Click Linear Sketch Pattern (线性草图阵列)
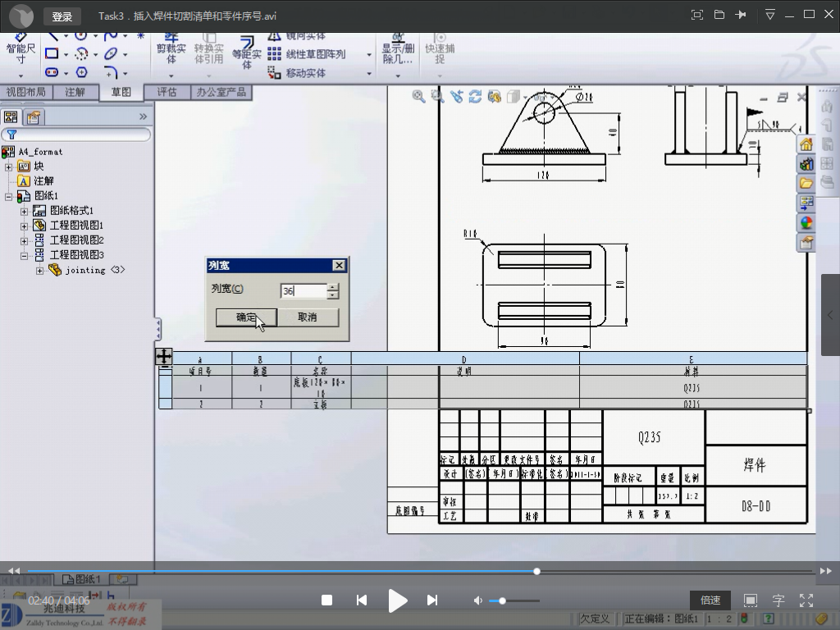Viewport: 840px width, 630px height. pos(308,54)
